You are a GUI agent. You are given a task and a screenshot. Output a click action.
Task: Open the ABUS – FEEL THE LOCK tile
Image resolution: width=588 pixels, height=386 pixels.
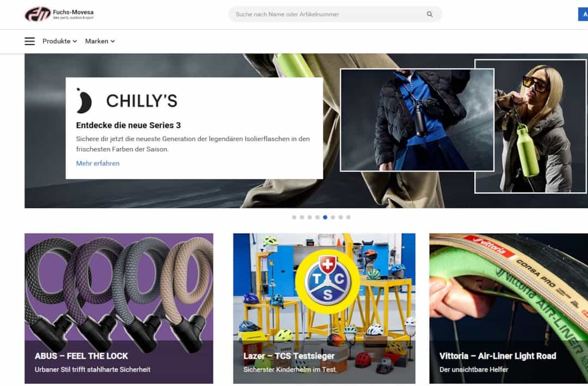(119, 308)
